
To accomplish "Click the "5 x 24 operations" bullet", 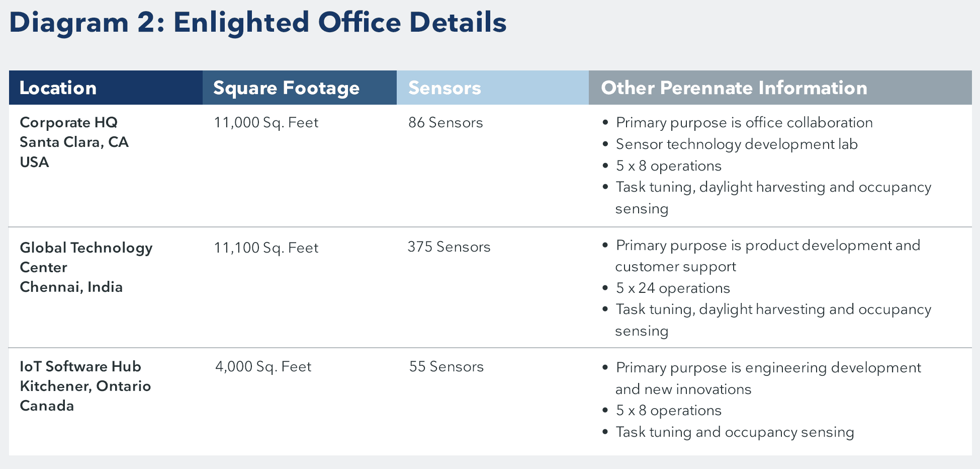I will tap(672, 288).
